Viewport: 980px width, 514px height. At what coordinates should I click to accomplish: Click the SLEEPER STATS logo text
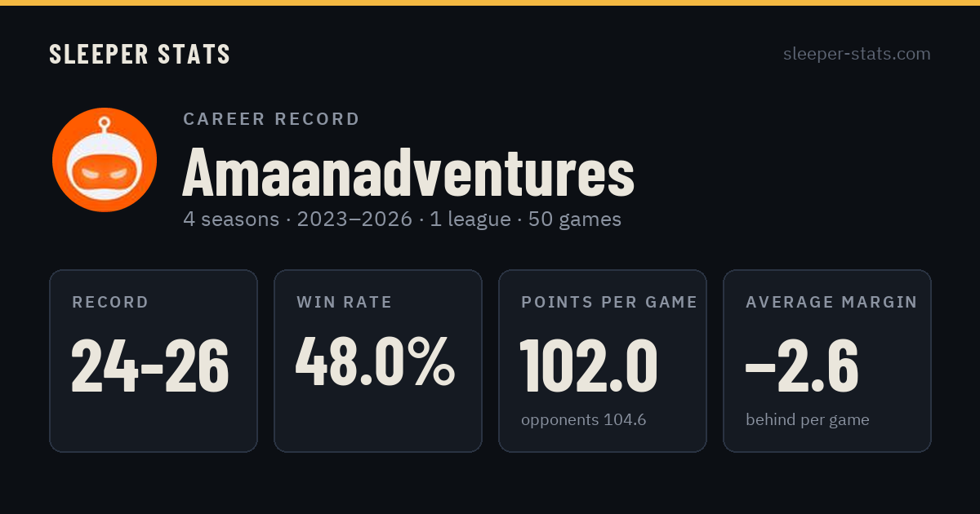(140, 55)
